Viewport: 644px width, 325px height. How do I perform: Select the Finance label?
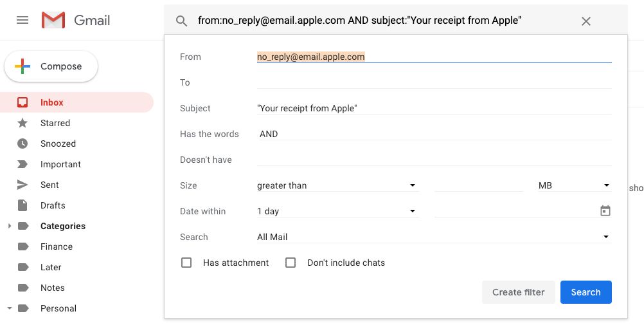[57, 246]
